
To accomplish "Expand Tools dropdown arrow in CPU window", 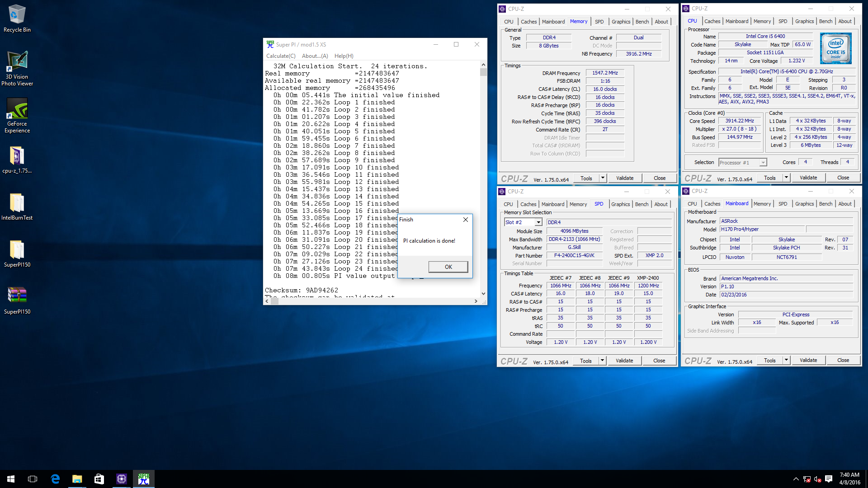I will click(786, 178).
